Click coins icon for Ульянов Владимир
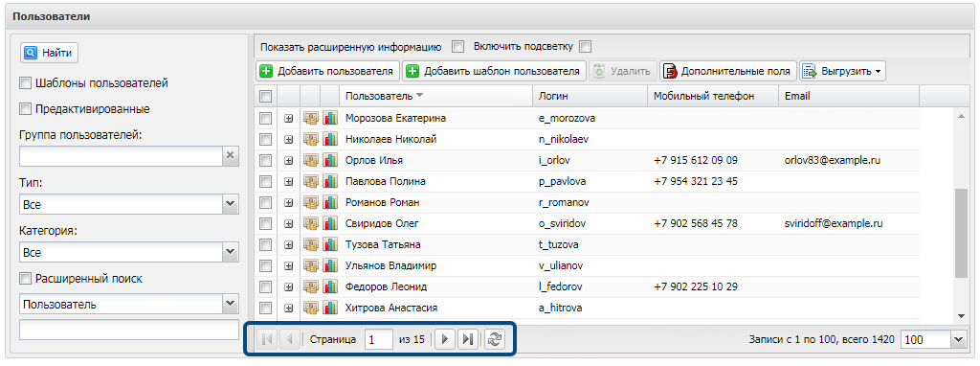The height and width of the screenshot is (366, 980). click(311, 266)
